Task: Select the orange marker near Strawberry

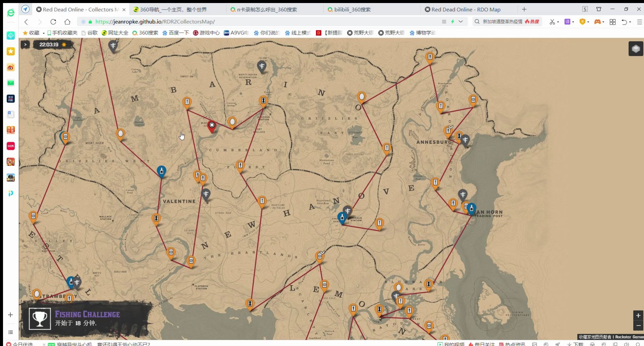Action: 69,298
